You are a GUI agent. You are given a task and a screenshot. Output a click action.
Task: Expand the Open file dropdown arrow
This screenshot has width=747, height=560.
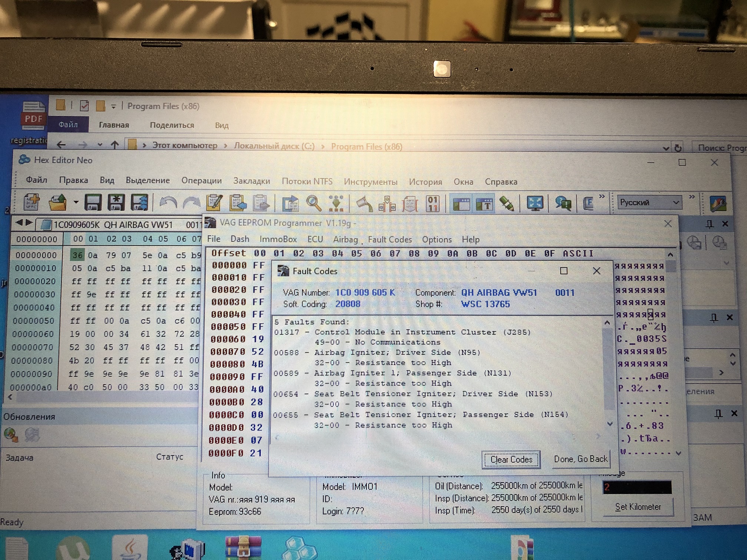[76, 202]
